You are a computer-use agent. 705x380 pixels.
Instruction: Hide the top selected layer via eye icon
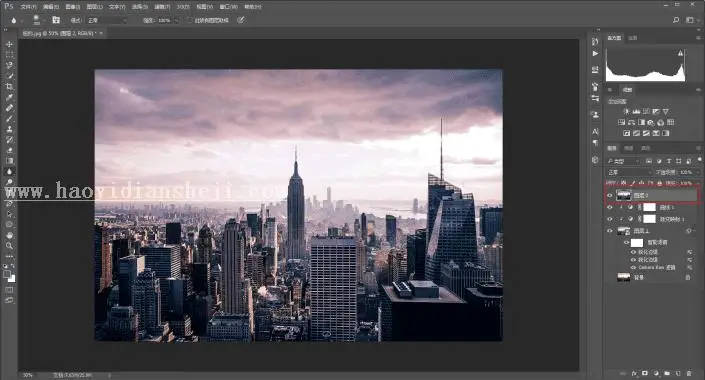click(610, 196)
